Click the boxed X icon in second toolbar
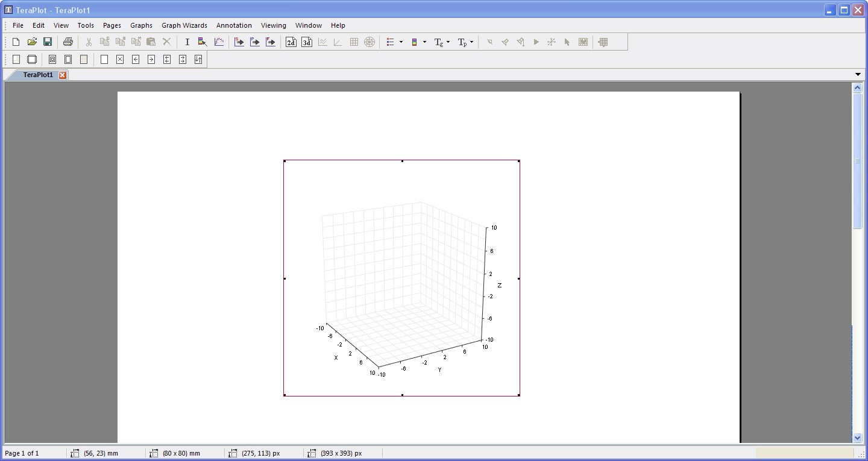The image size is (868, 461). click(120, 59)
